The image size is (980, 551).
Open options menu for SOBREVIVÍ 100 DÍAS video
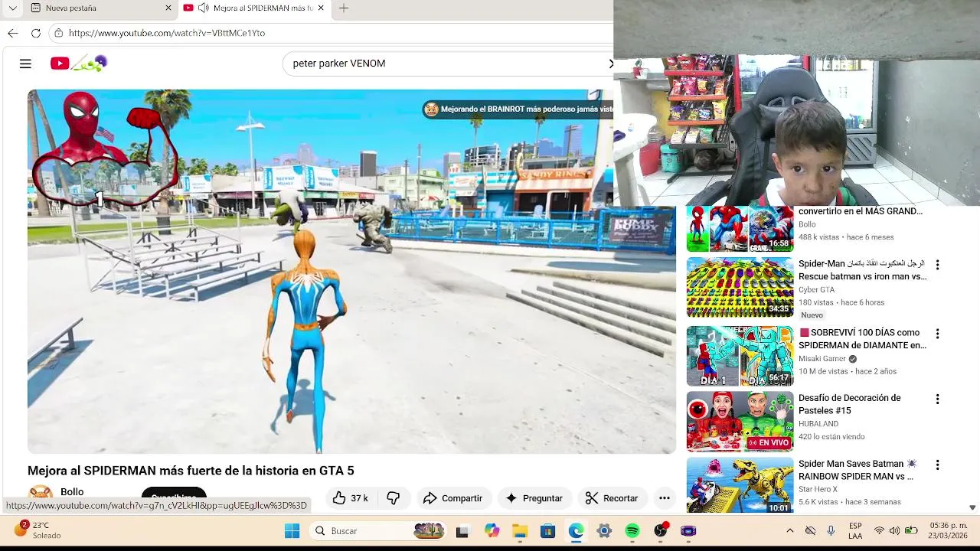point(937,334)
